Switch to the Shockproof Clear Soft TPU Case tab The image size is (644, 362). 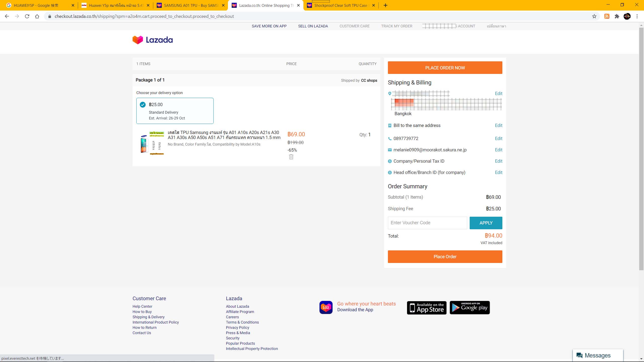point(341,5)
